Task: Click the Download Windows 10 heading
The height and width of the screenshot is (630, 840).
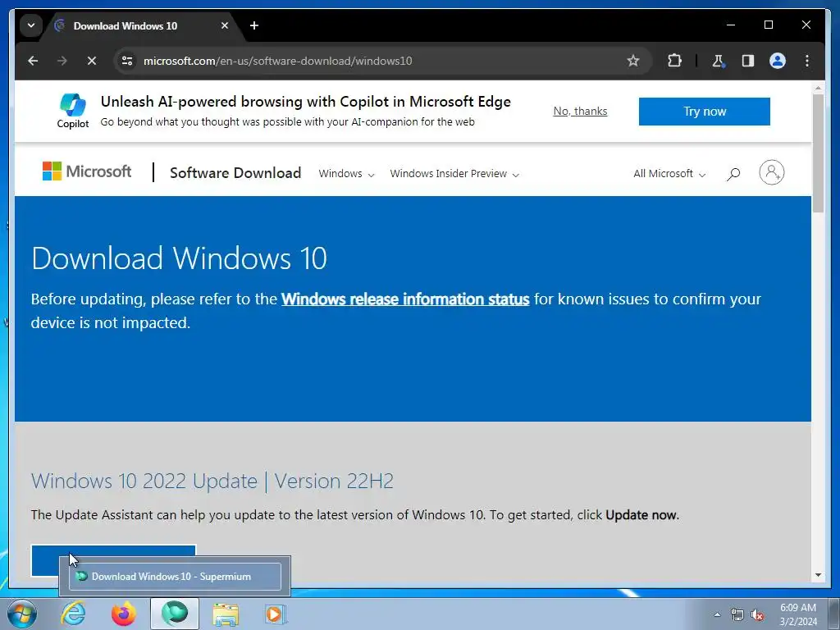Action: point(179,258)
